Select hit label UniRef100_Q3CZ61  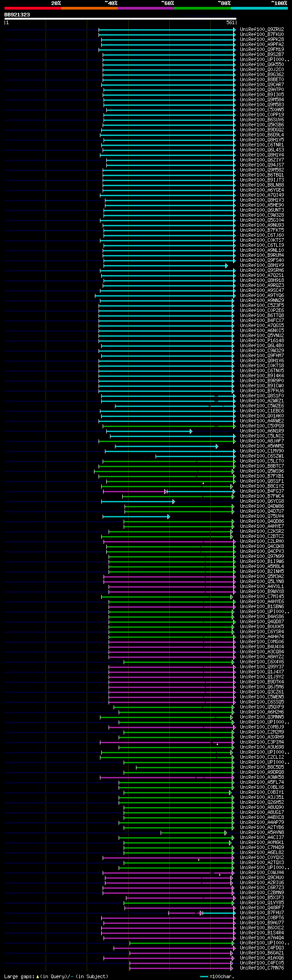(x=262, y=692)
